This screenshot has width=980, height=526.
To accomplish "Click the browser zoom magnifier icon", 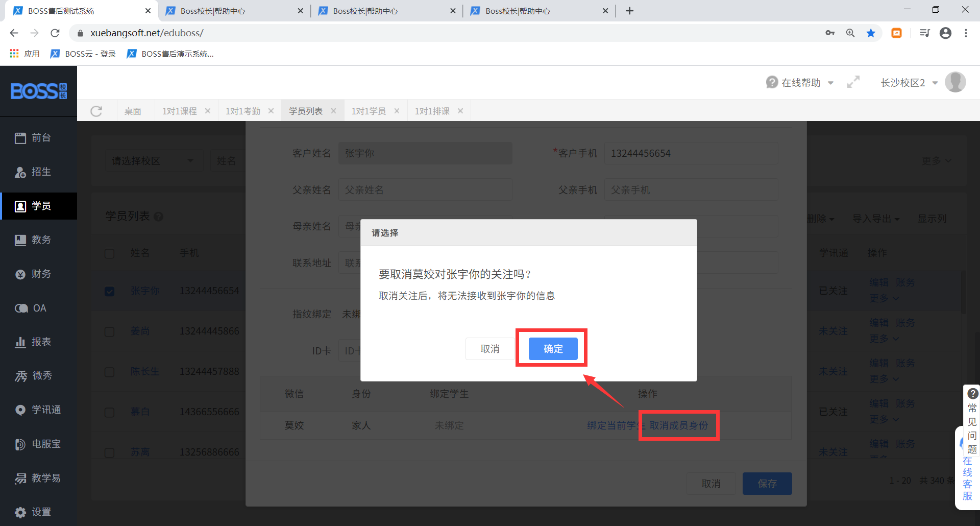I will [x=850, y=33].
